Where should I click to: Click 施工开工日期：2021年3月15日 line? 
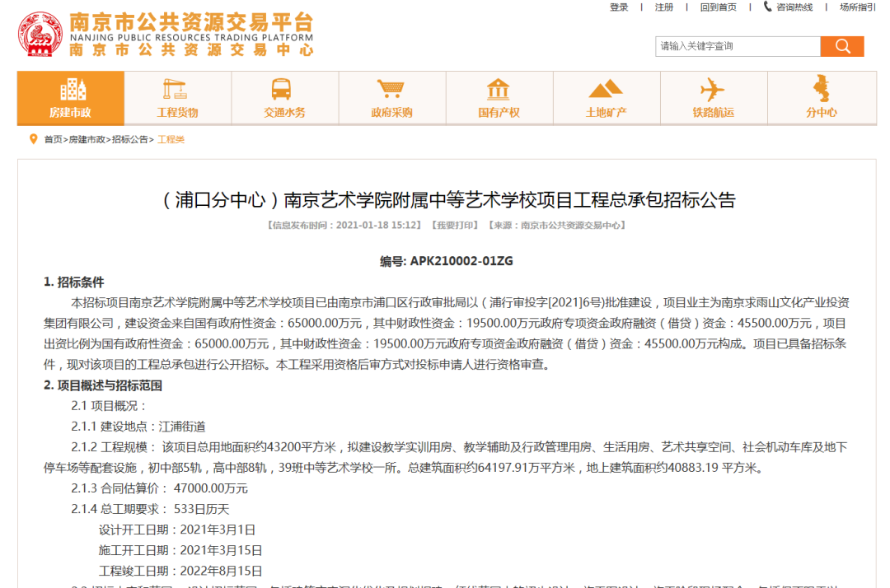tap(180, 550)
